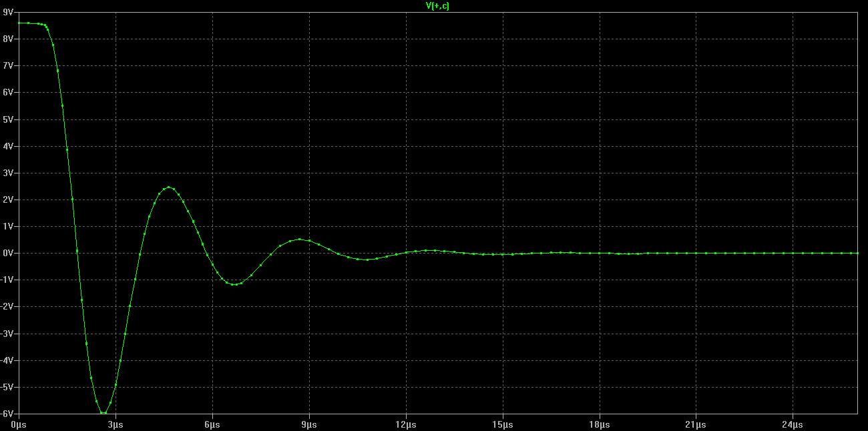Click the small waveform peak near 9µs

point(300,239)
